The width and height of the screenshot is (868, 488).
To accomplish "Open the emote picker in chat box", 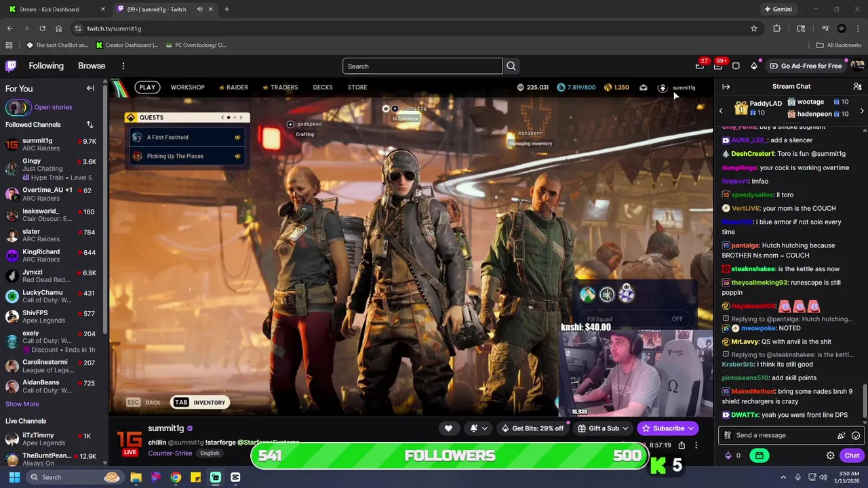I will (856, 435).
